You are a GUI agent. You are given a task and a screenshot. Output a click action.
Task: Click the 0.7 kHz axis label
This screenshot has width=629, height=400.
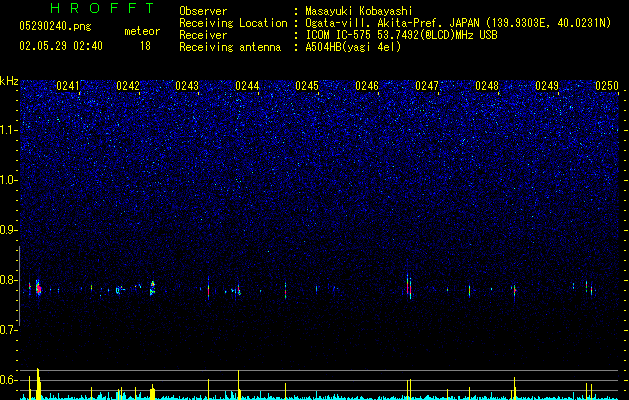click(9, 330)
